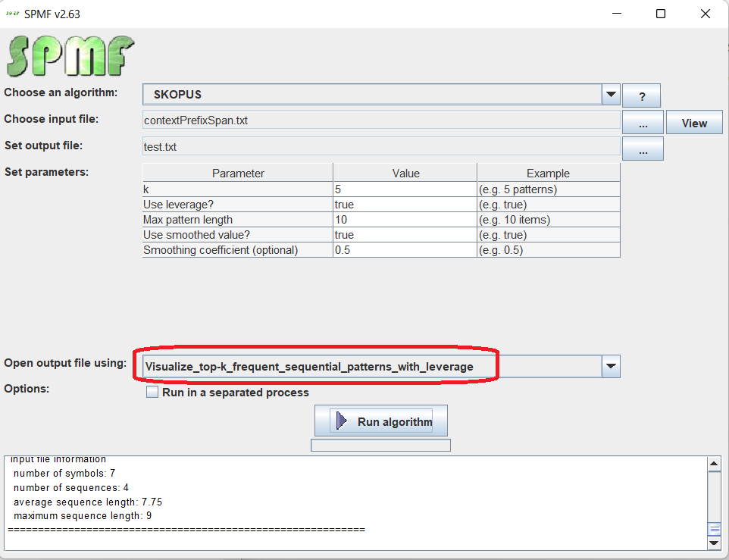729x560 pixels.
Task: Expand the SKOPUS algorithm dropdown
Action: click(x=611, y=95)
